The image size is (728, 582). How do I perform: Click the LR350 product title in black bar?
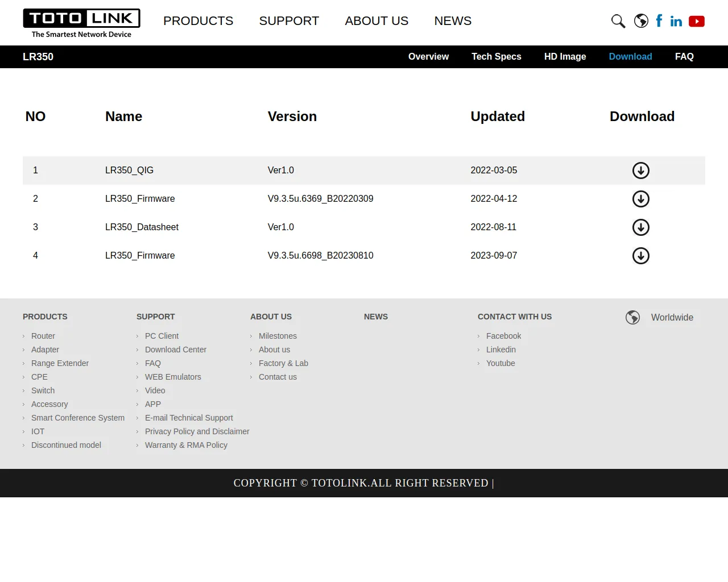[x=38, y=57]
